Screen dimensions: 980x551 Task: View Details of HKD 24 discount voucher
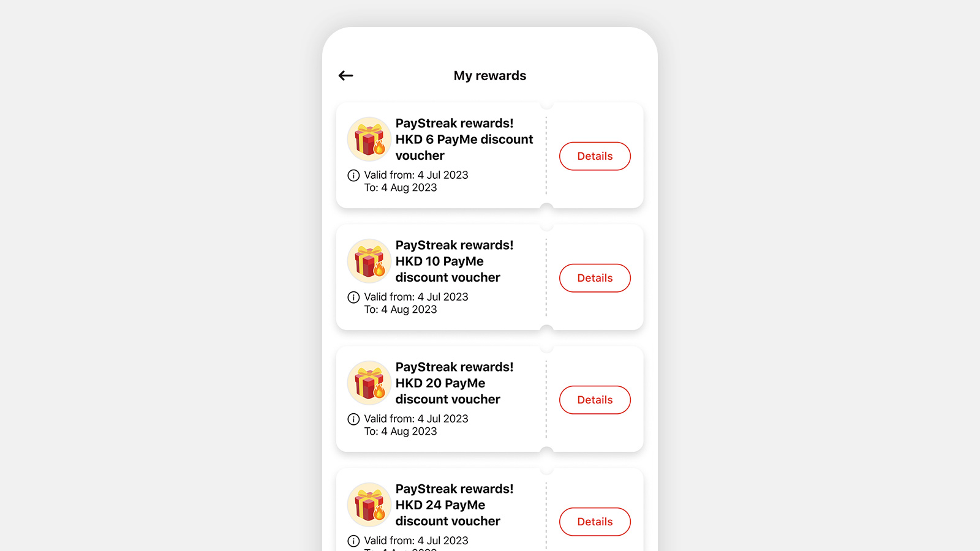coord(595,522)
